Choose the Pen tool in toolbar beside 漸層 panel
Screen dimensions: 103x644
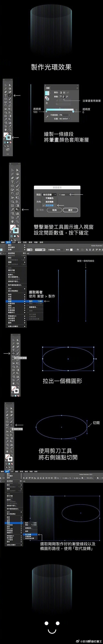pyautogui.click(x=5, y=92)
